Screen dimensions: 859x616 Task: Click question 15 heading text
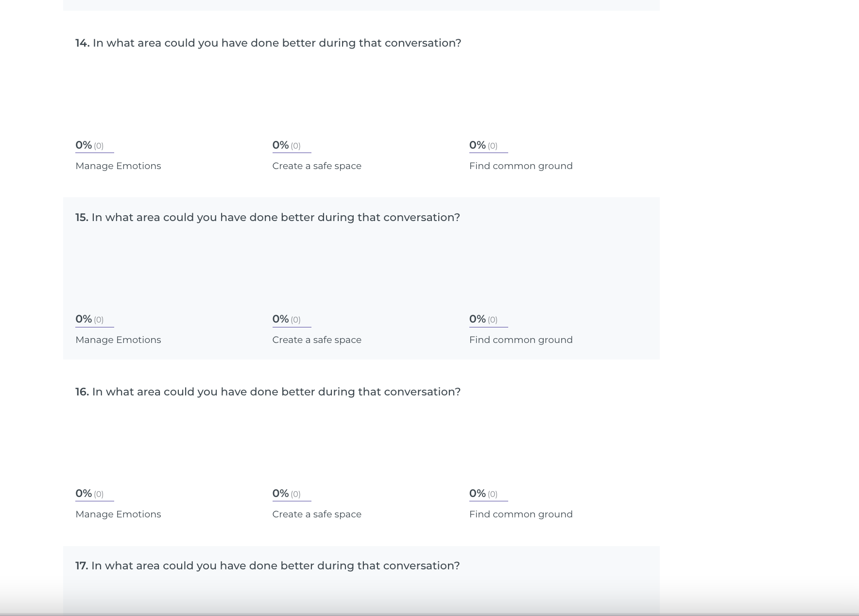pyautogui.click(x=267, y=218)
